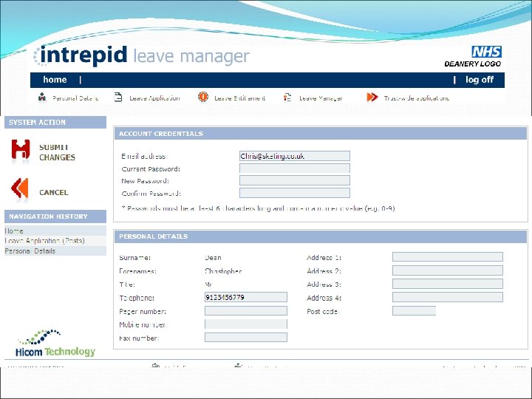
Task: Click the Address 4 field
Action: [448, 297]
